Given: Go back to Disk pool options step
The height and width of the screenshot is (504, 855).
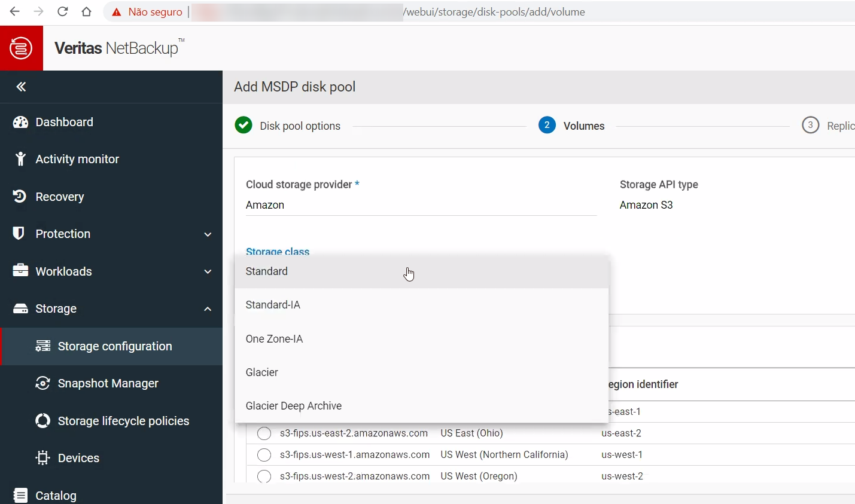Looking at the screenshot, I should pos(299,126).
